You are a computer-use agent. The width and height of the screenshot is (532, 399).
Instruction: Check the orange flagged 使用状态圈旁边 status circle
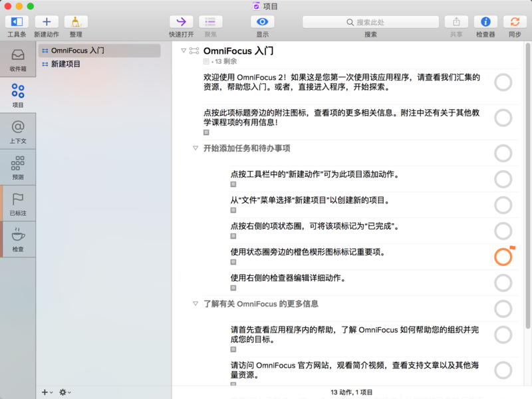(x=503, y=257)
